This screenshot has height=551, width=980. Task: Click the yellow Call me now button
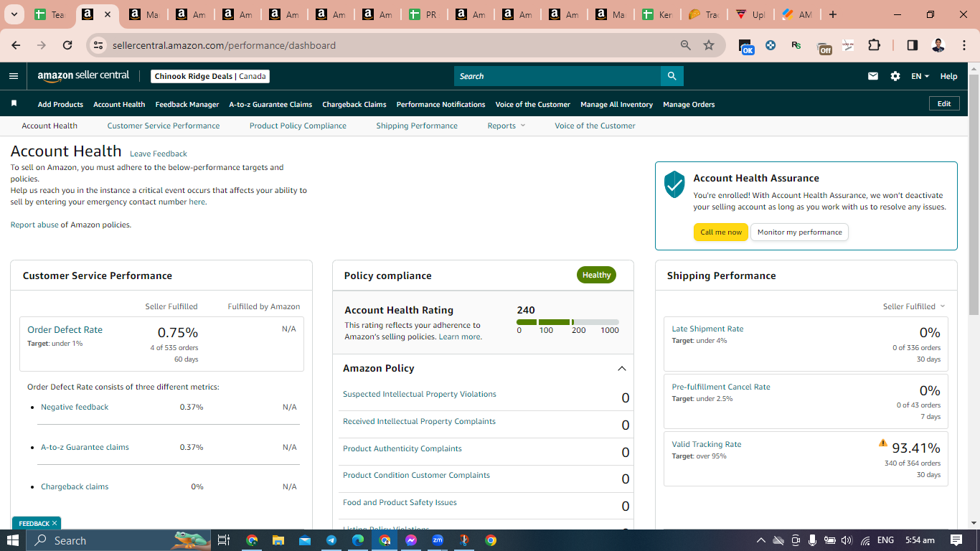[721, 232]
